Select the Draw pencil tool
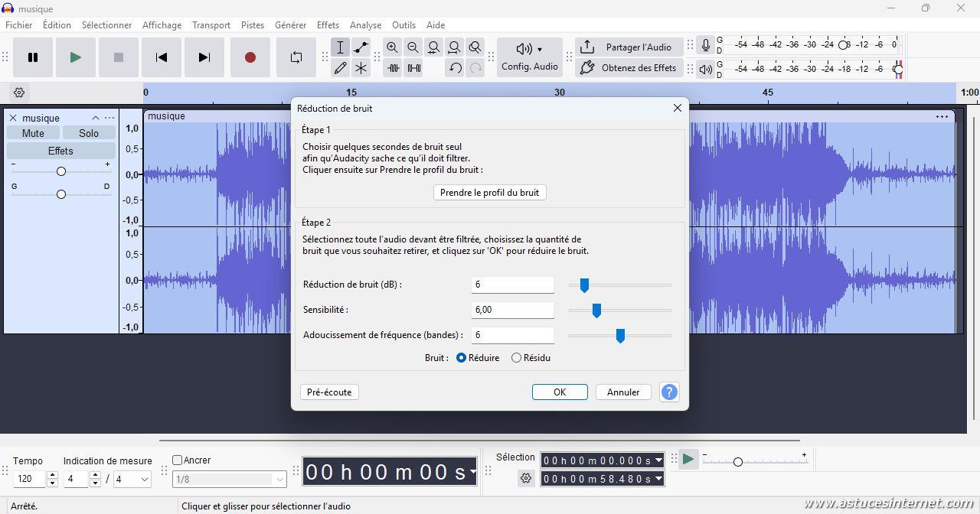 click(x=341, y=68)
